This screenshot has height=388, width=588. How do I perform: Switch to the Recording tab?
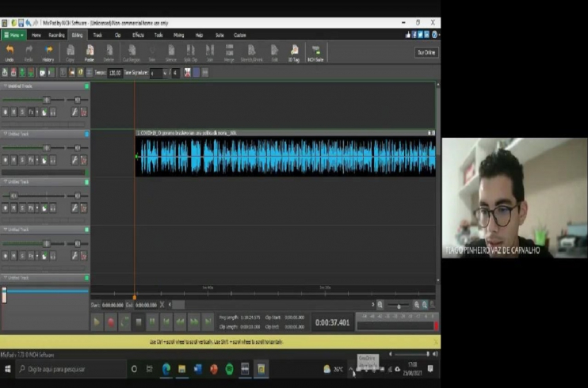(x=56, y=36)
